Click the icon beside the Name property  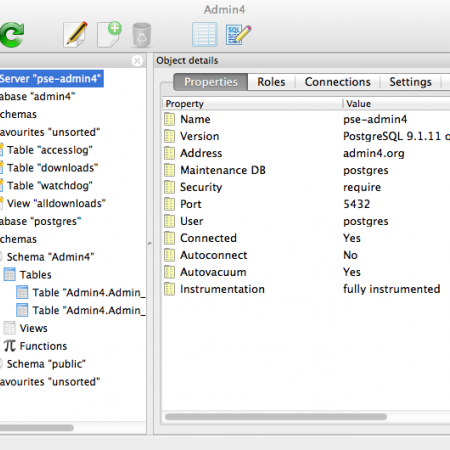[x=169, y=119]
